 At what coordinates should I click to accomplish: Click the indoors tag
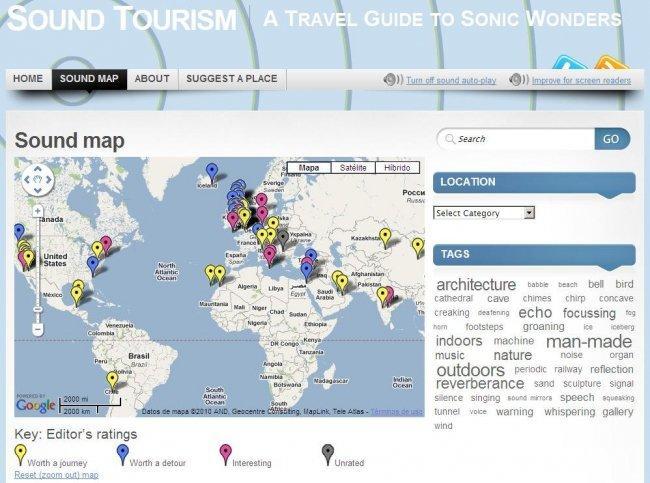pyautogui.click(x=459, y=341)
